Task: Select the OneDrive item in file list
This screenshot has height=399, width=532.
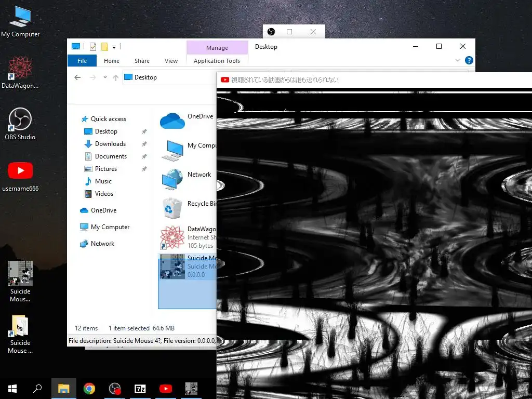Action: pos(187,121)
